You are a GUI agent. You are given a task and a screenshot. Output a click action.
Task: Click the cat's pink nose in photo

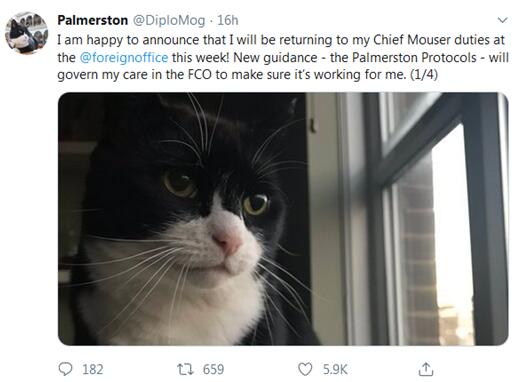(228, 242)
